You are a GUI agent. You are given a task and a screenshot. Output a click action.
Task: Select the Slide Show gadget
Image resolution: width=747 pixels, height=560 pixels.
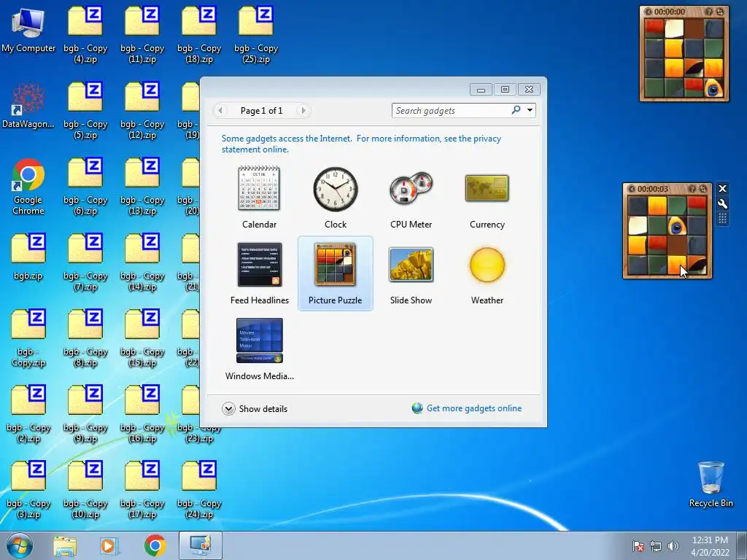tap(411, 273)
